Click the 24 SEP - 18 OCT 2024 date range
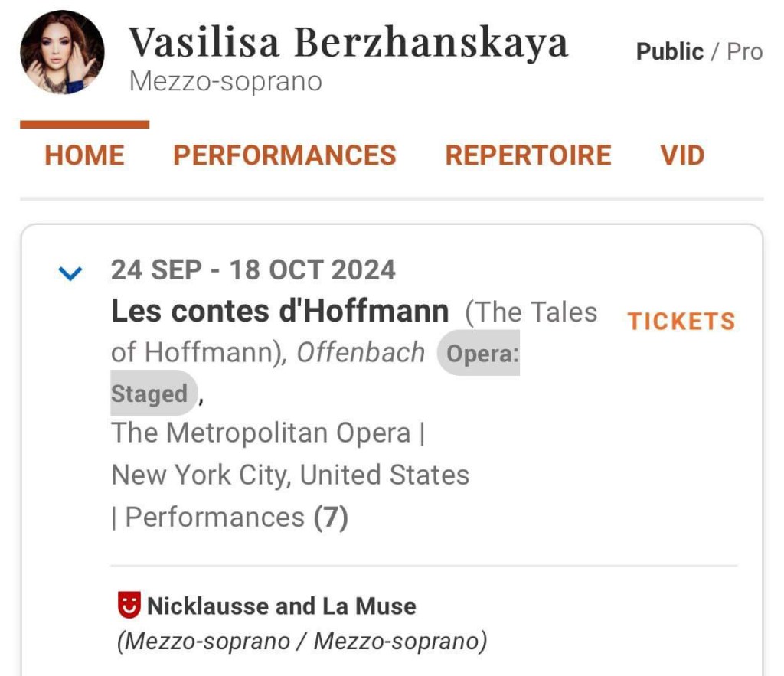Image resolution: width=784 pixels, height=676 pixels. tap(253, 270)
